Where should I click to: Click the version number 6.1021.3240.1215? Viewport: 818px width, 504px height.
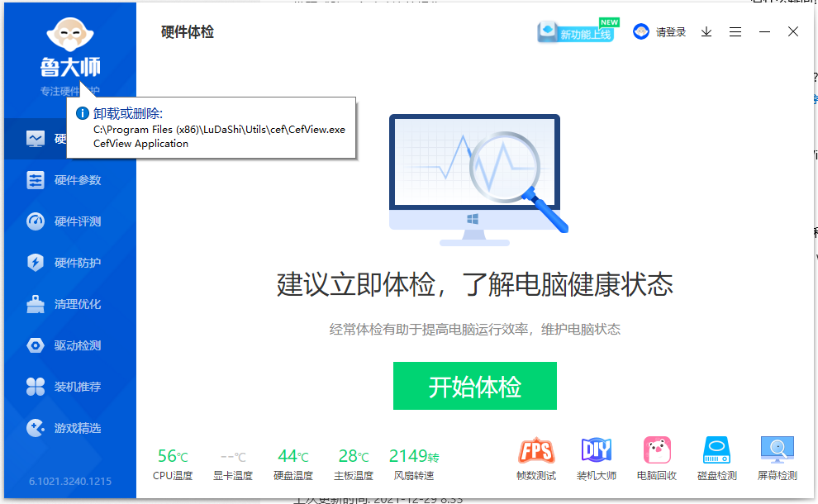coord(70,481)
